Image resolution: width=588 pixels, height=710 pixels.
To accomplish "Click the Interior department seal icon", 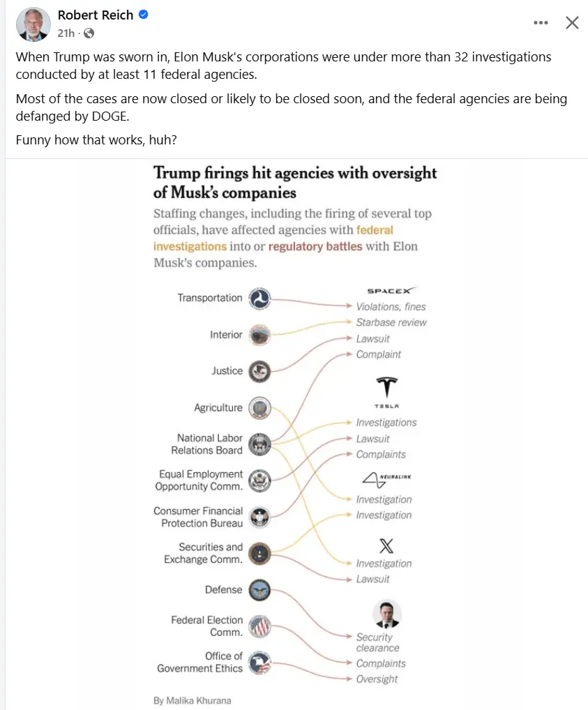I will (259, 335).
